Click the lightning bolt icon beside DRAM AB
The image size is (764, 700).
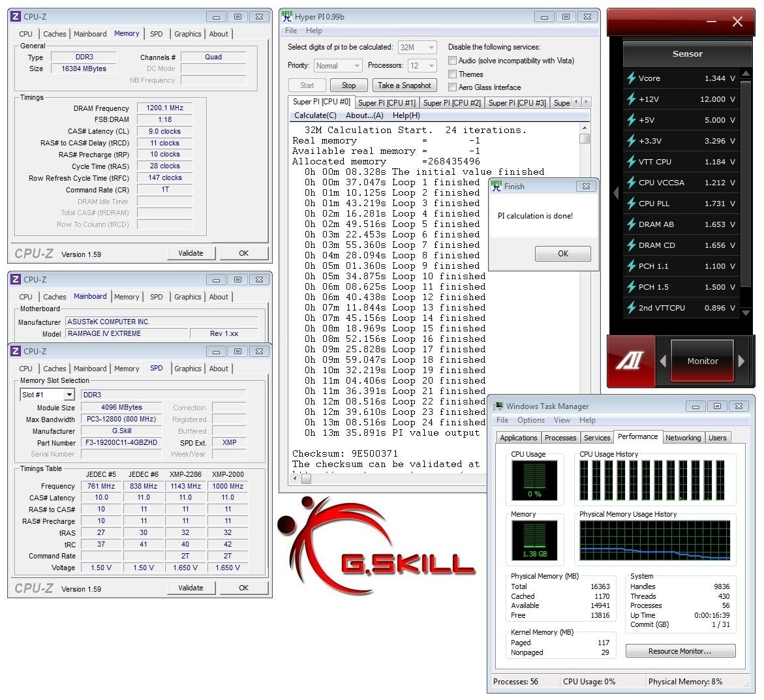(632, 224)
